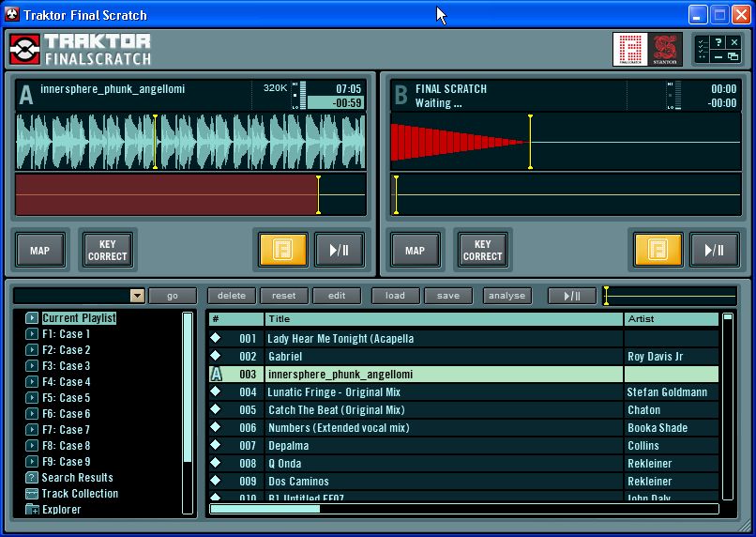The image size is (756, 537).
Task: Click the load button
Action: [x=396, y=296]
